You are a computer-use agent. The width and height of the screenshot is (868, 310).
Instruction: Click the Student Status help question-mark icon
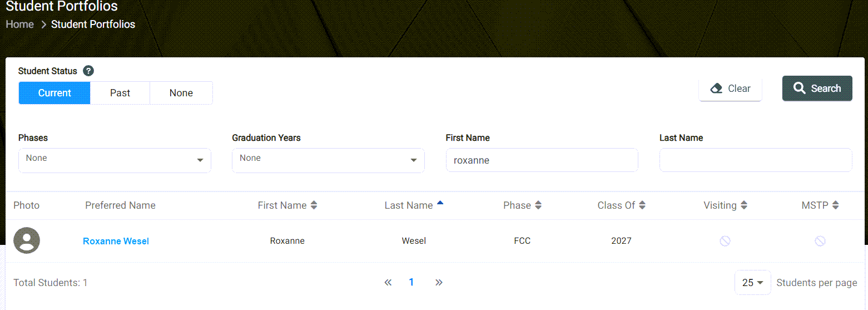pyautogui.click(x=88, y=71)
